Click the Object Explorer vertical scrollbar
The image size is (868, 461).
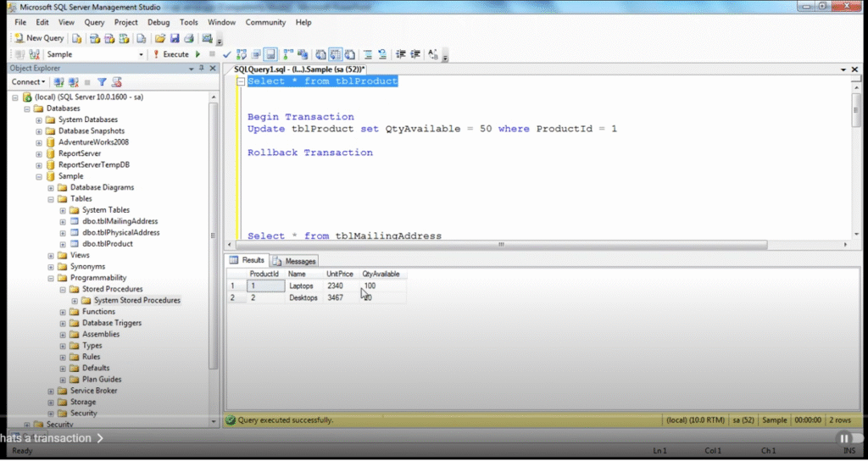click(214, 236)
